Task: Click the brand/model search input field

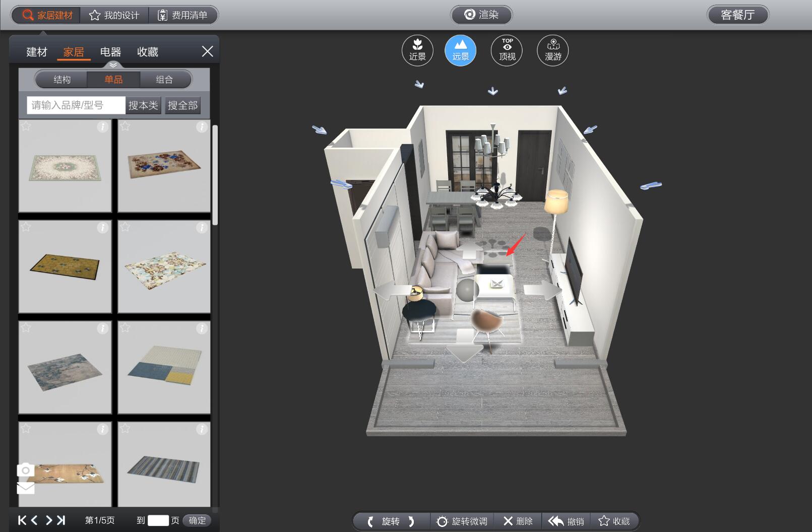Action: [x=76, y=105]
